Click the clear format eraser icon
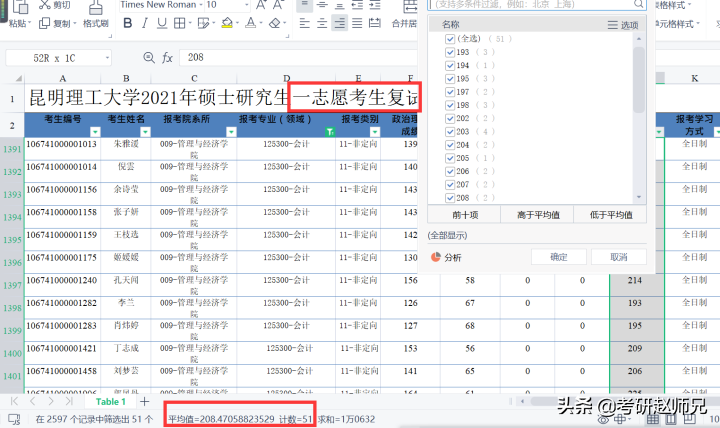This screenshot has height=428, width=720. [x=275, y=23]
